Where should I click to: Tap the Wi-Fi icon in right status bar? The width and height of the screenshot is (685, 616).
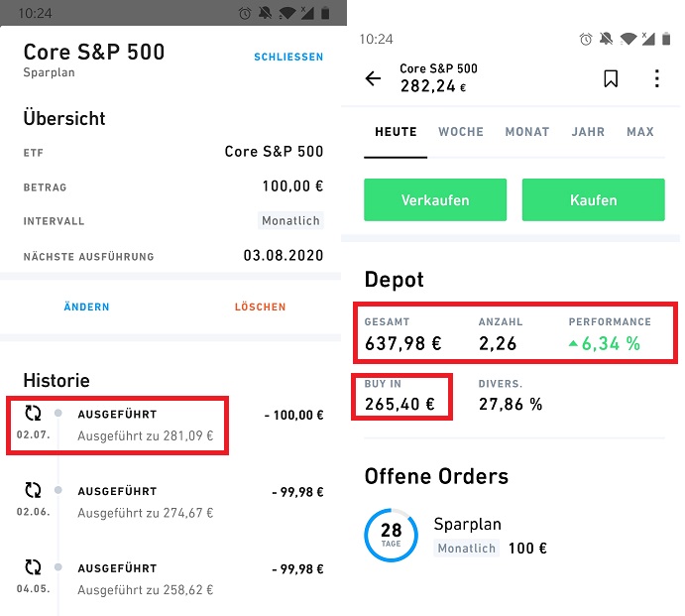point(628,39)
